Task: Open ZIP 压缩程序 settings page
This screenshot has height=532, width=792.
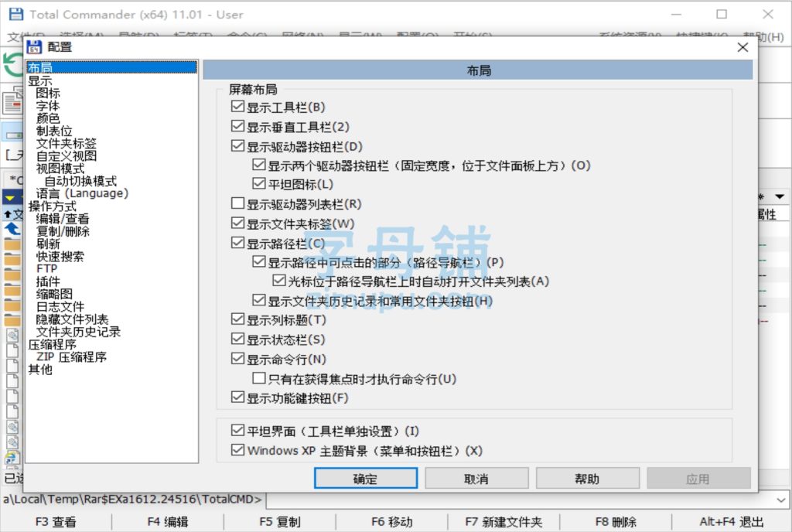Action: coord(71,356)
